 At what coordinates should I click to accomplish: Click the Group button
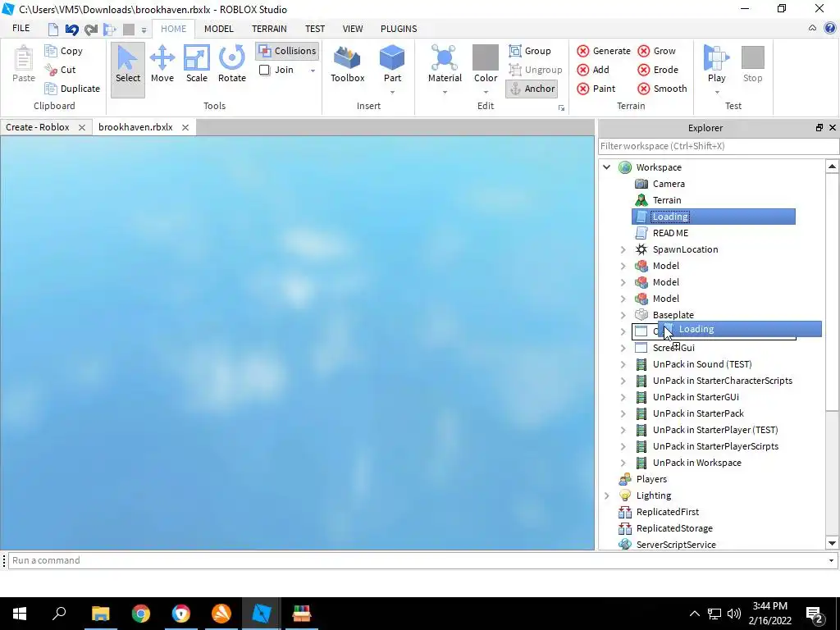pos(530,51)
